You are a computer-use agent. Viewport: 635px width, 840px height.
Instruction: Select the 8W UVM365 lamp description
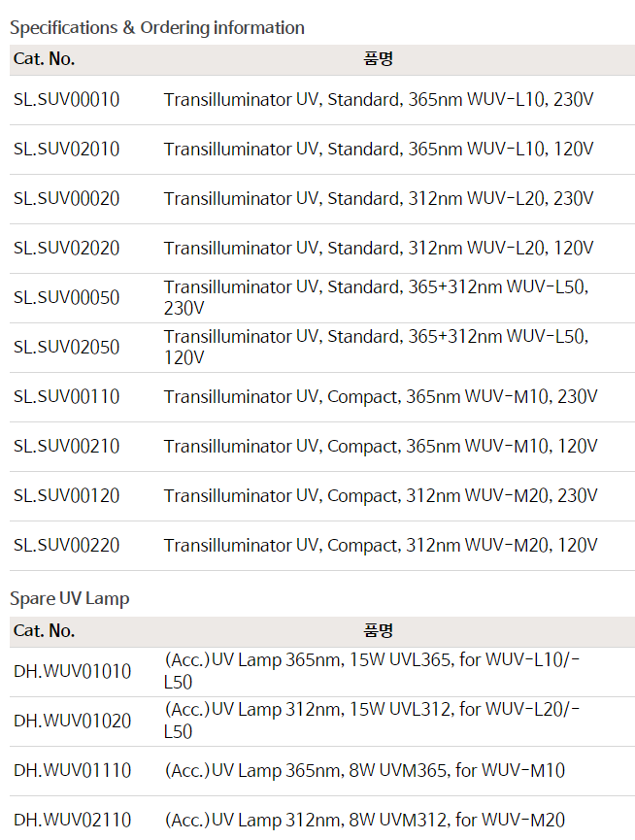365,771
